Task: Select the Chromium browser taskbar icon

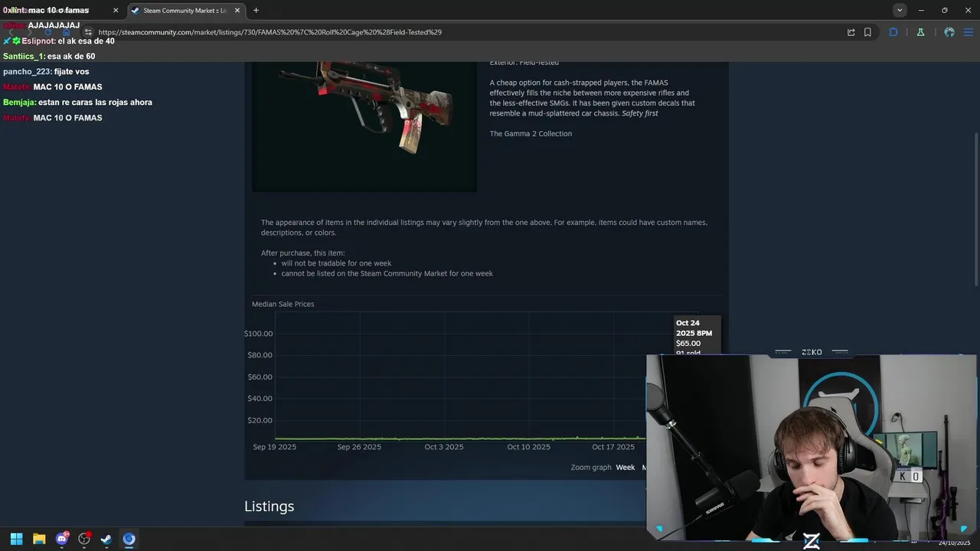Action: pos(129,539)
